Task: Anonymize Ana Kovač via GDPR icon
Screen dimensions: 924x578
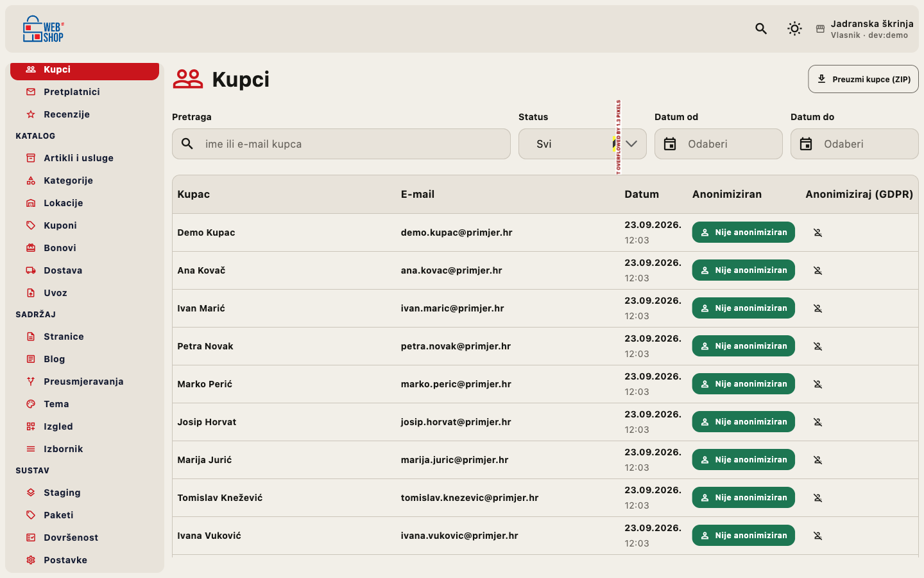Action: tap(817, 270)
